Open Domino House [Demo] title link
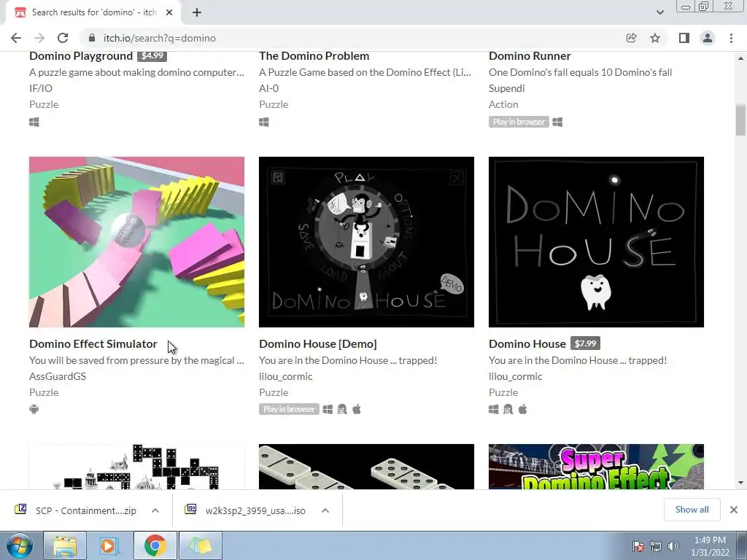747x560 pixels. click(318, 344)
